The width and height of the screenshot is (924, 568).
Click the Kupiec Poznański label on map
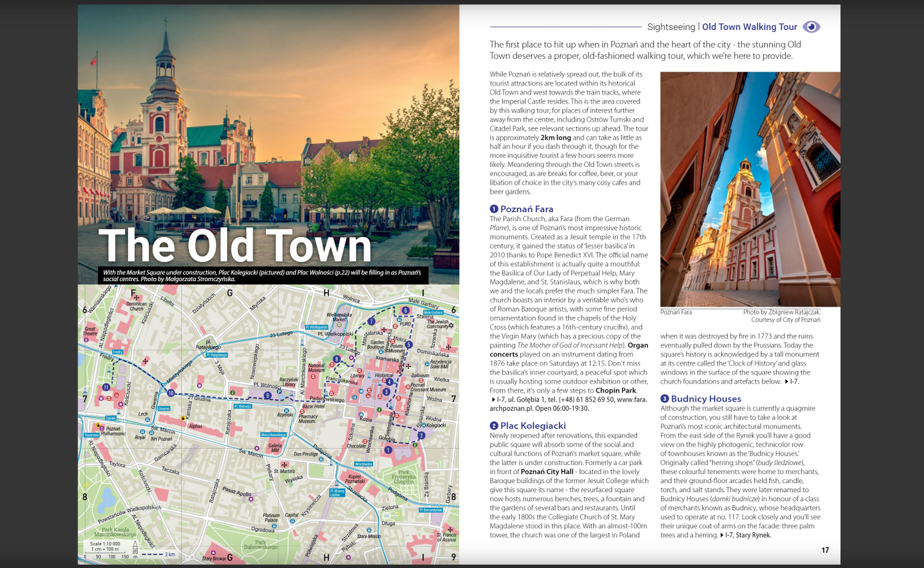tap(355, 479)
